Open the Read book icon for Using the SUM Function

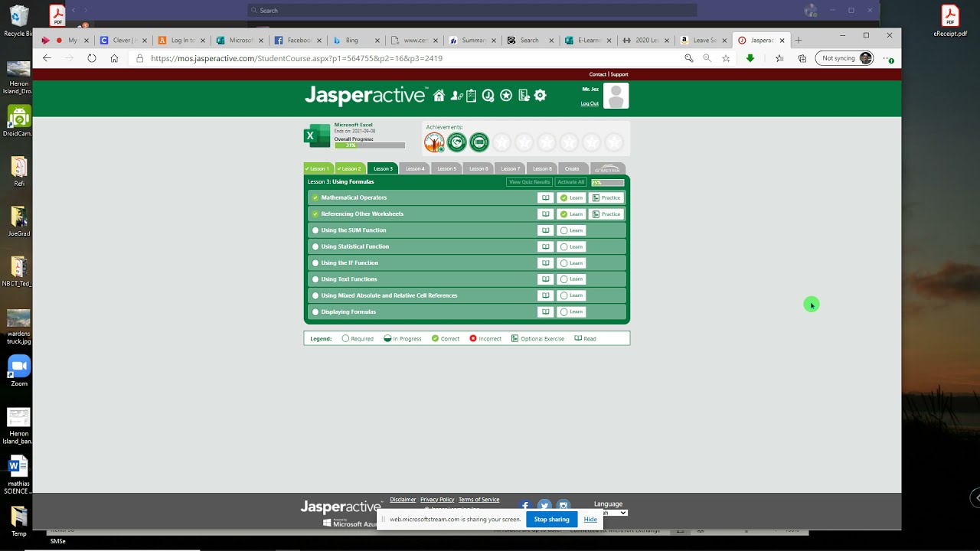tap(545, 230)
